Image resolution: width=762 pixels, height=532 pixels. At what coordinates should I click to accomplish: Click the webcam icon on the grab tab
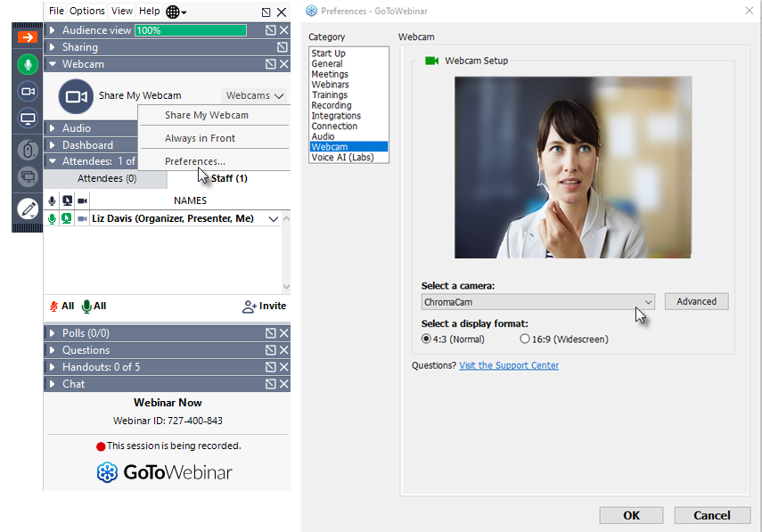pyautogui.click(x=27, y=91)
